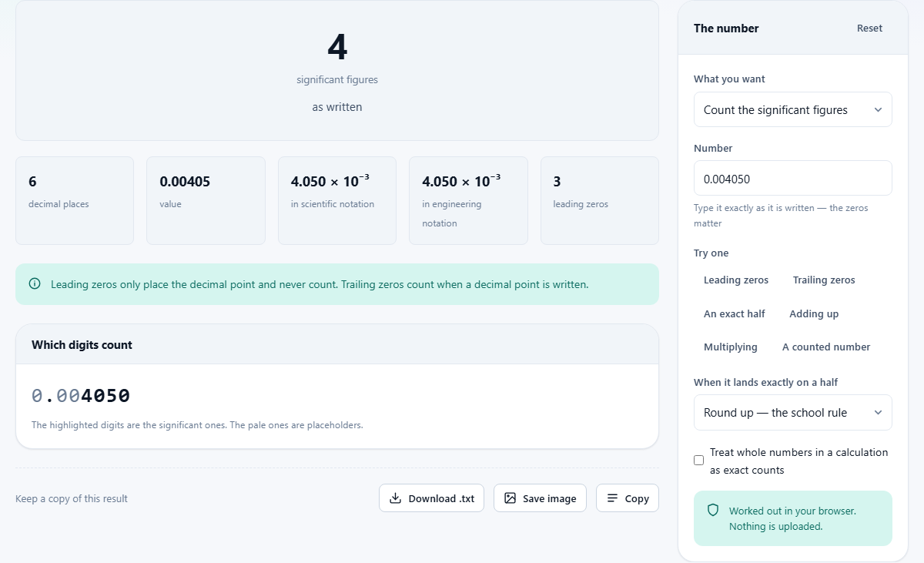Click the lines icon in Copy button

613,498
